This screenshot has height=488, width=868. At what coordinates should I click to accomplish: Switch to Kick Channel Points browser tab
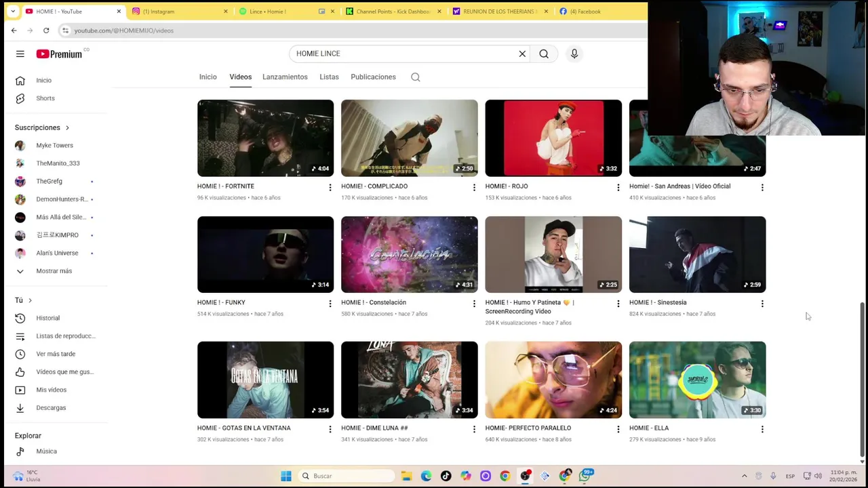(393, 12)
